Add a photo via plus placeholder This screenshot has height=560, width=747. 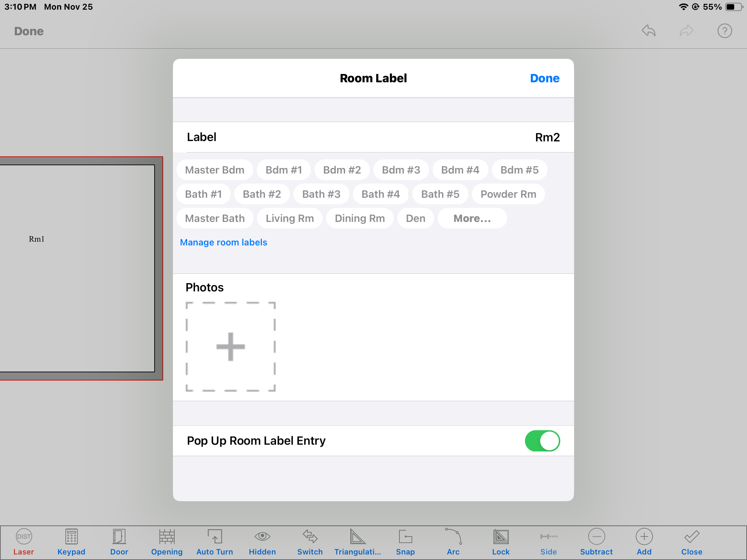click(231, 347)
